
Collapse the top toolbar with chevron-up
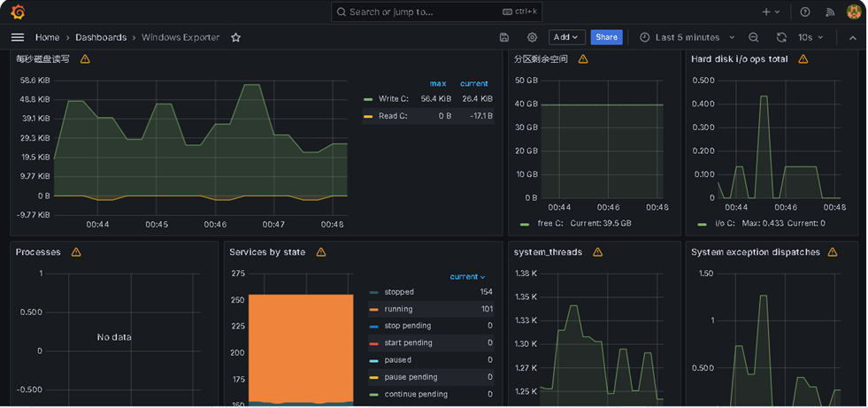(853, 38)
